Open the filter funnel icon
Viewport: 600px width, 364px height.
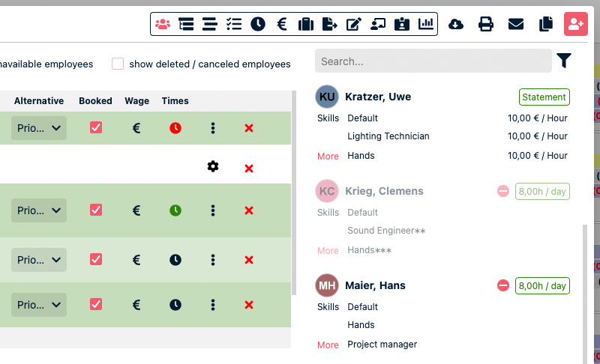click(564, 61)
